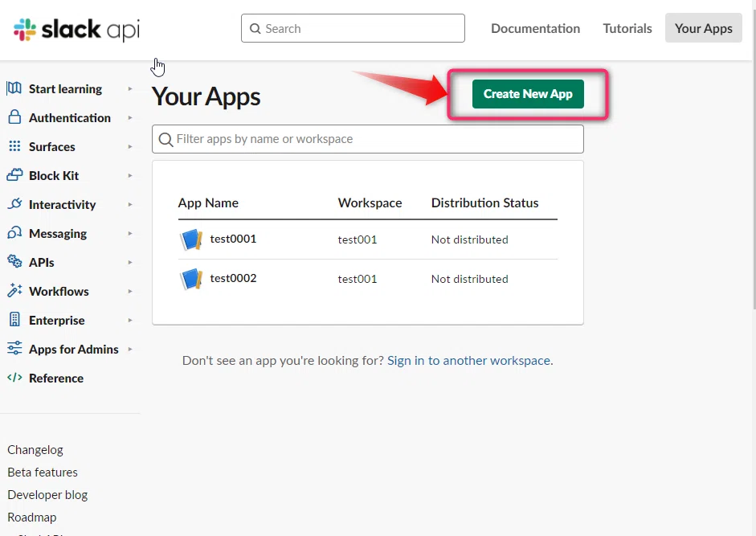Click the Authentication lock icon

(x=14, y=117)
